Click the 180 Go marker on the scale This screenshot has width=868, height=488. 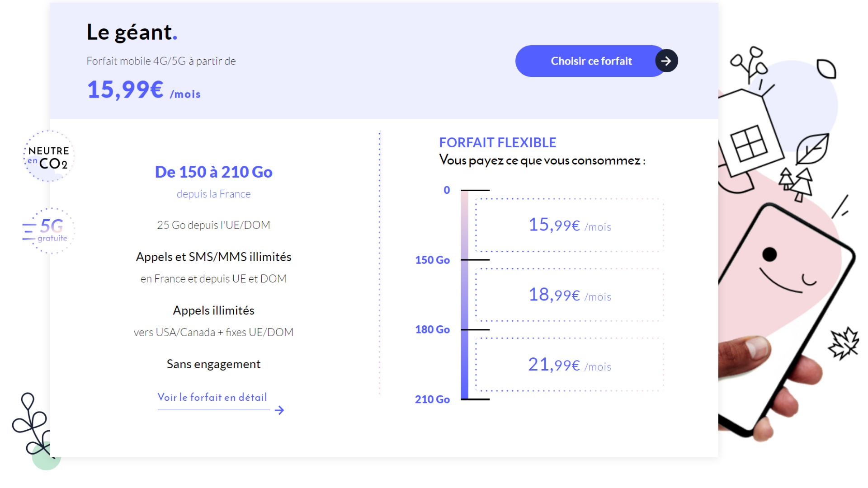432,329
